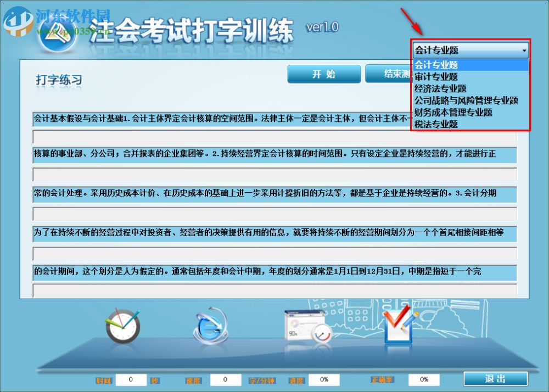549x392 pixels.
Task: Click the 正确率 accuracy percentage field
Action: [423, 379]
